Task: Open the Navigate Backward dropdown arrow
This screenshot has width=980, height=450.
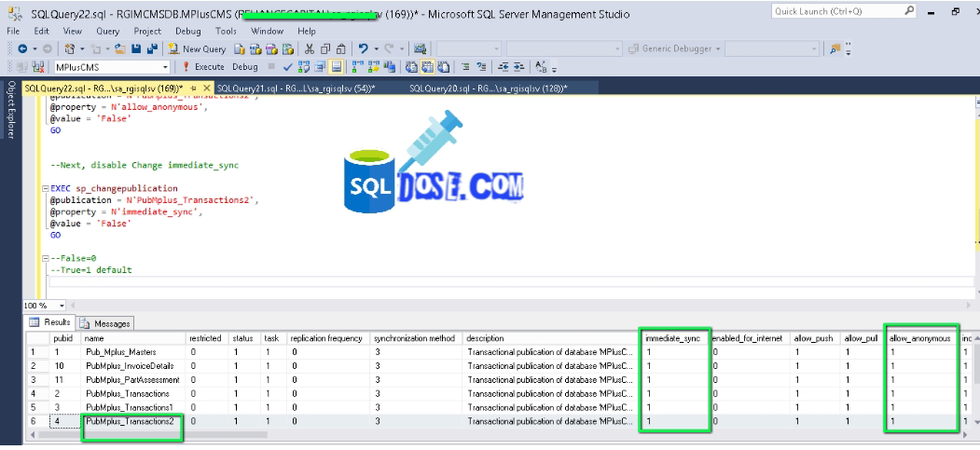Action: click(35, 48)
